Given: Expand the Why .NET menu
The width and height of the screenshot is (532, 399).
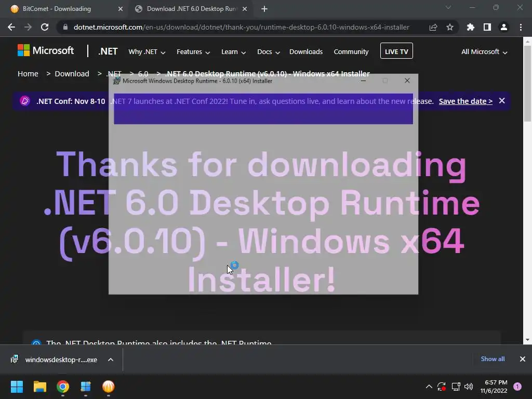Looking at the screenshot, I should pos(147,52).
